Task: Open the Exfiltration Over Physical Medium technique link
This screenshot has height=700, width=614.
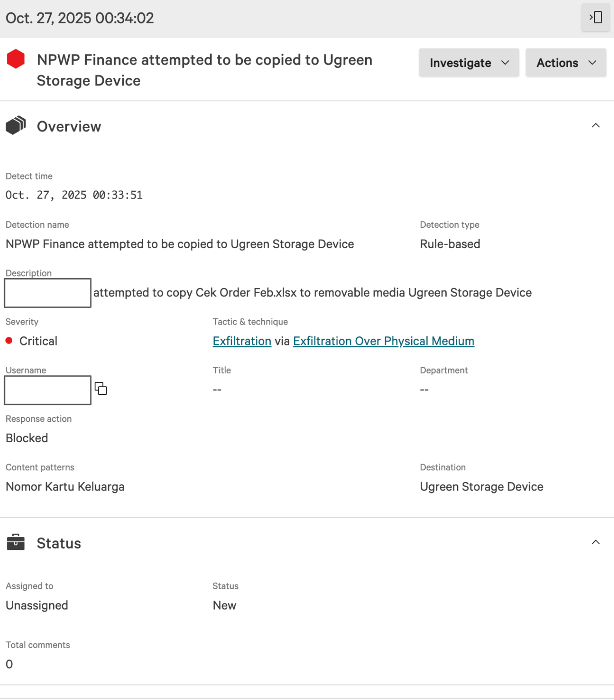Action: pos(383,341)
